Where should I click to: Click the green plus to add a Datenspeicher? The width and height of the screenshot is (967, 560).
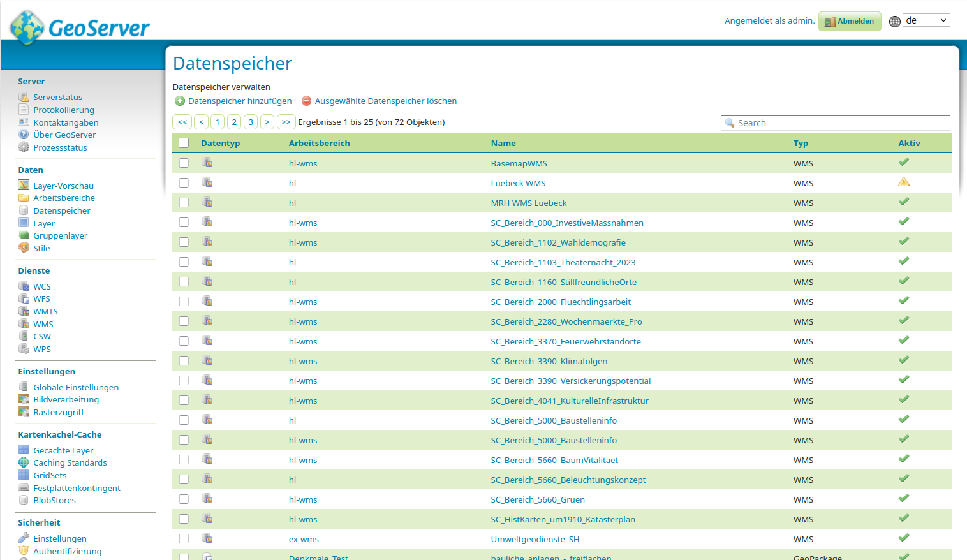click(x=179, y=101)
